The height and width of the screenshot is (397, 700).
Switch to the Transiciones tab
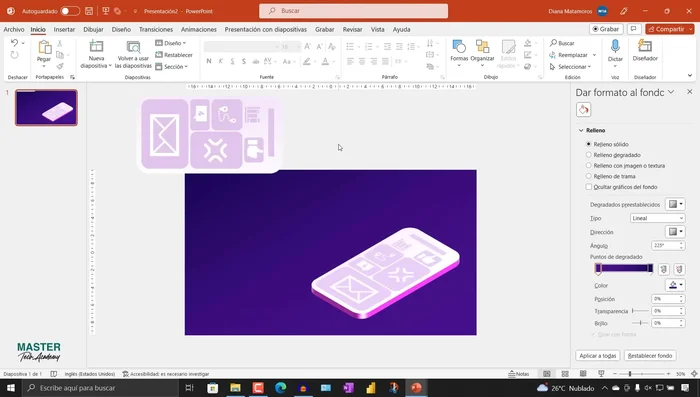(156, 29)
